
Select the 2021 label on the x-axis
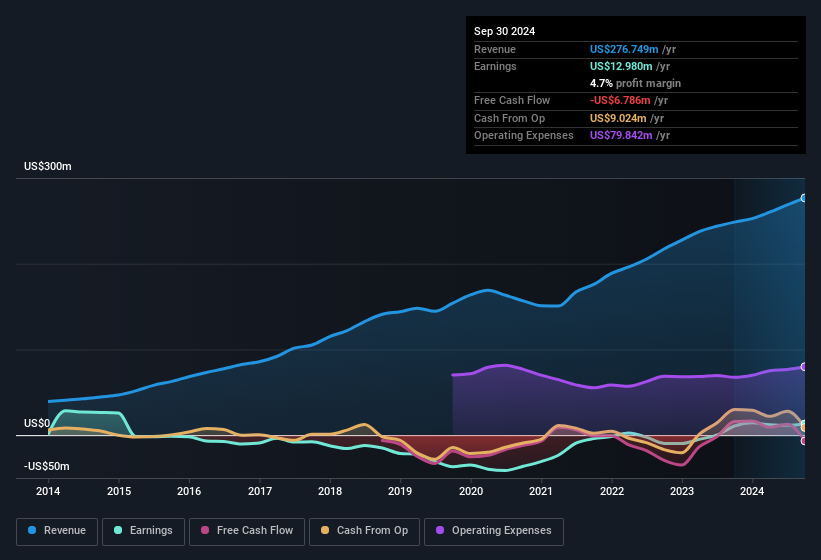tap(541, 491)
